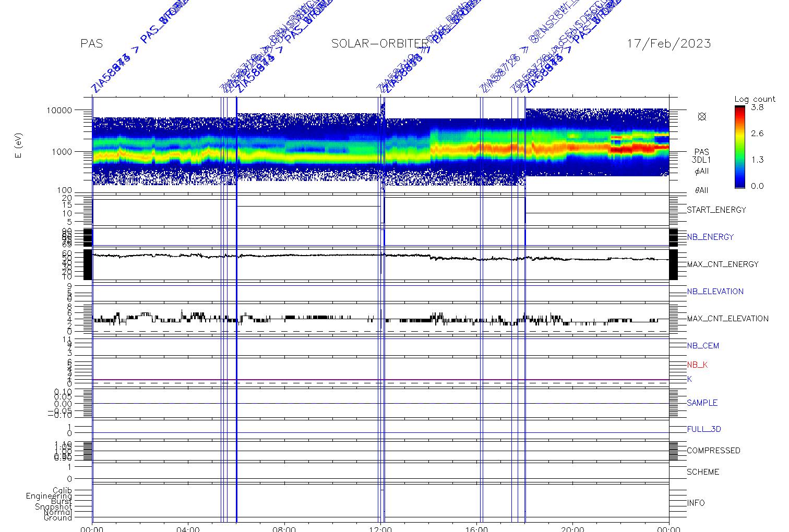The image size is (789, 532).
Task: Click the φAll label
Action: pyautogui.click(x=702, y=171)
